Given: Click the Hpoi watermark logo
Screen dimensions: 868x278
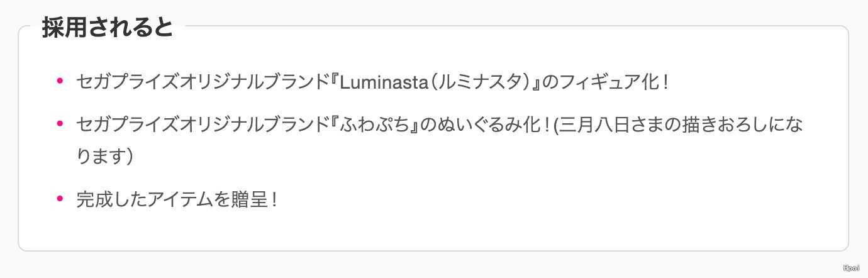Looking at the screenshot, I should pyautogui.click(x=851, y=268).
